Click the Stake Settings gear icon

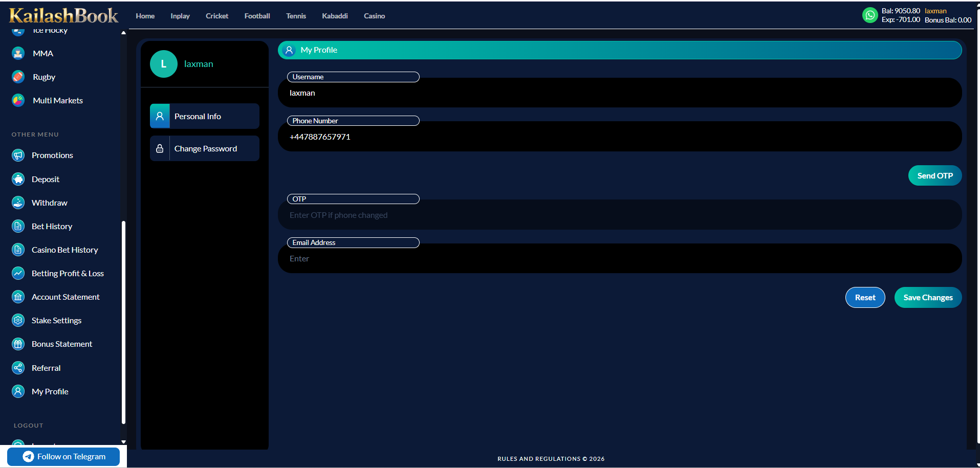[18, 320]
